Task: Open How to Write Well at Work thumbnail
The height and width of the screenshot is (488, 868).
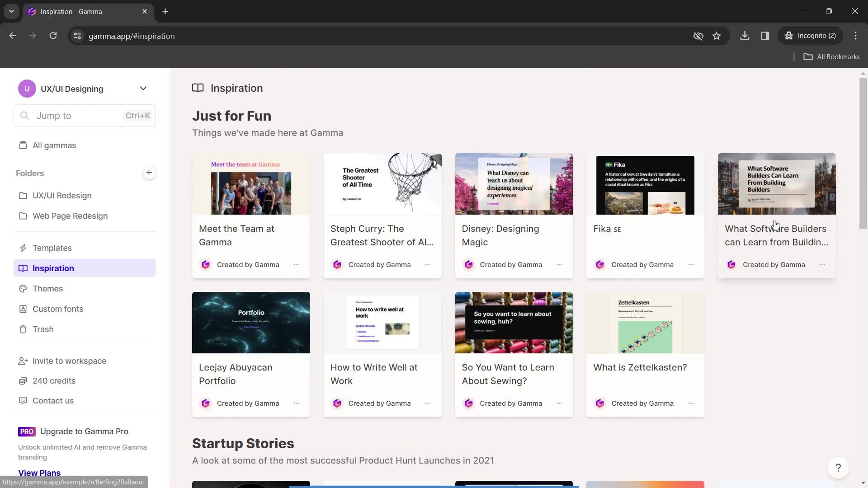Action: click(x=382, y=323)
